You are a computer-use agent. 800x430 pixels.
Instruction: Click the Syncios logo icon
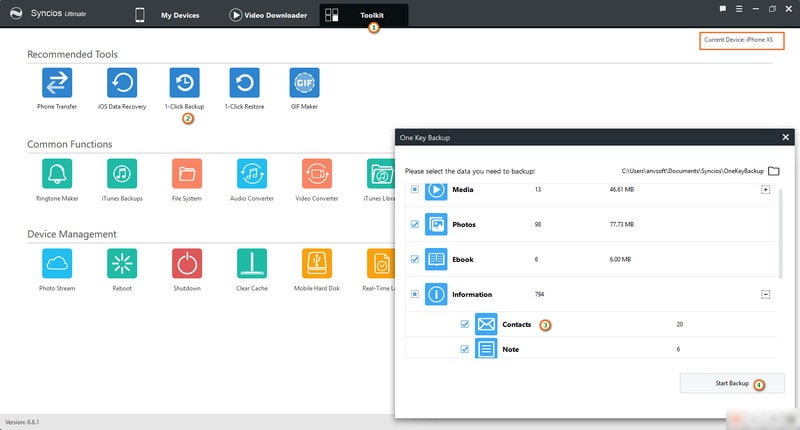coord(16,13)
